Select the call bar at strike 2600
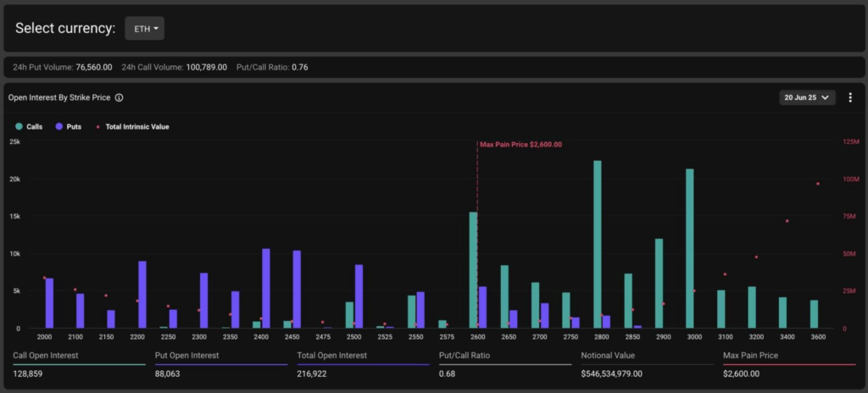 click(x=473, y=269)
